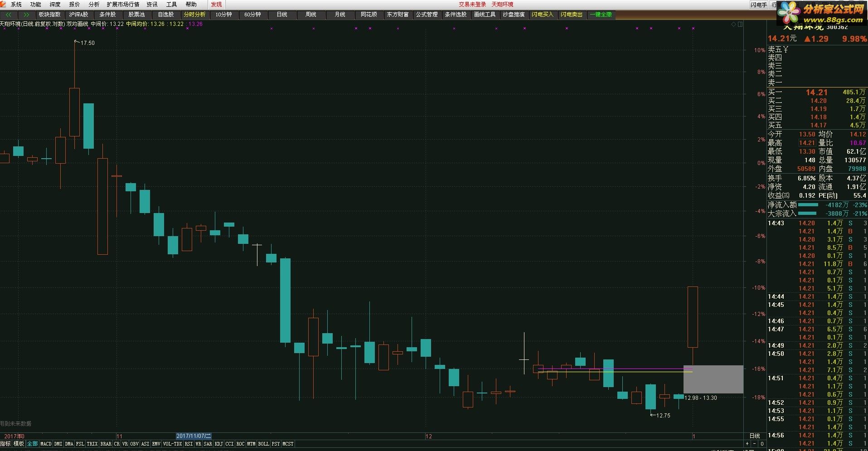Select the CCI indicator tab

pos(229,444)
